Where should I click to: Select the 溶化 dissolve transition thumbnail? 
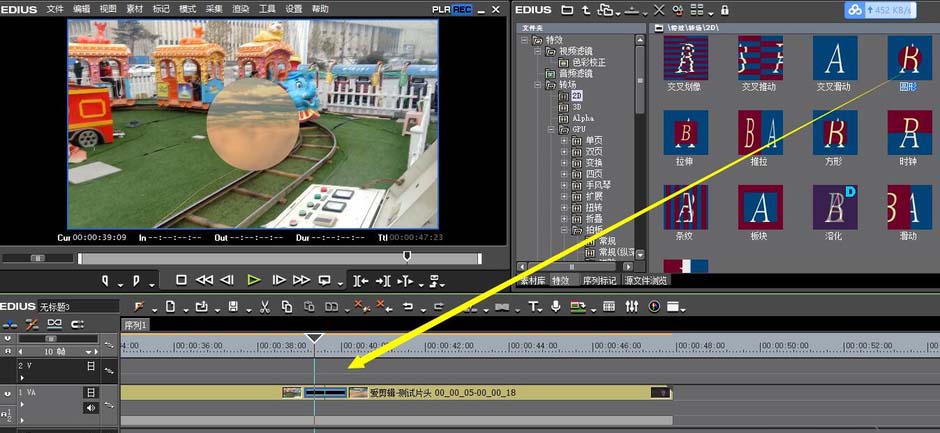834,207
